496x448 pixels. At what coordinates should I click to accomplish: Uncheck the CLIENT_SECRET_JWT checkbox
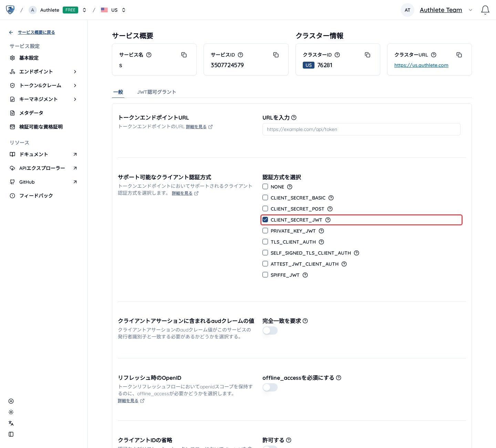click(x=265, y=220)
